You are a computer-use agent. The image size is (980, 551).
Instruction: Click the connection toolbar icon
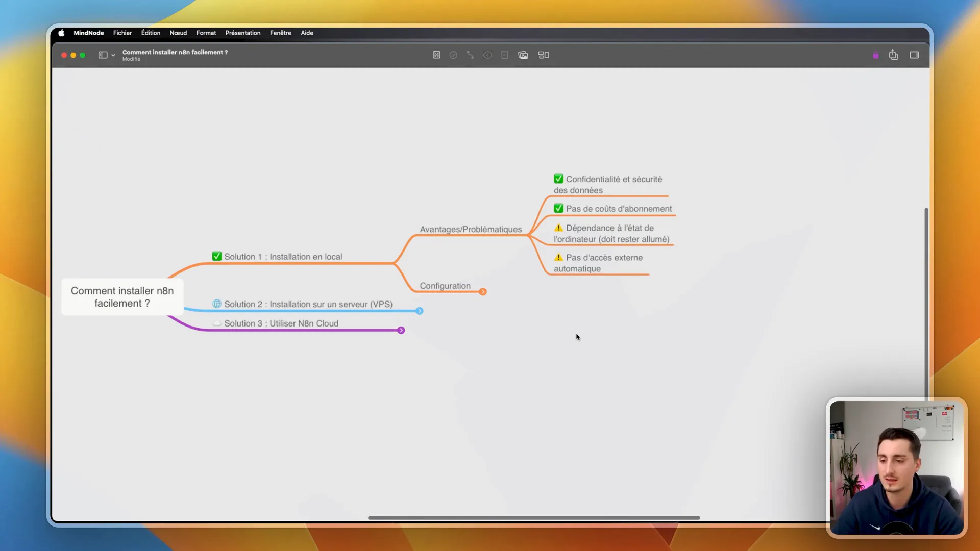point(470,55)
